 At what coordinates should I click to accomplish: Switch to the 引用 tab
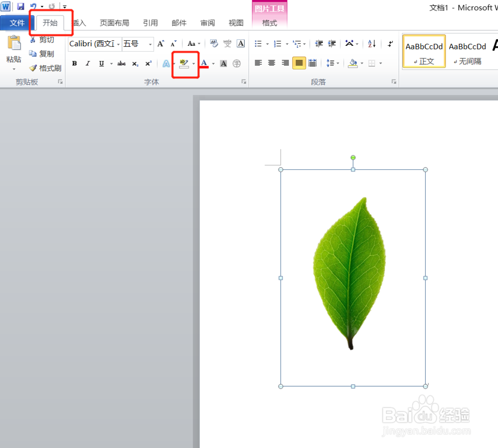150,23
